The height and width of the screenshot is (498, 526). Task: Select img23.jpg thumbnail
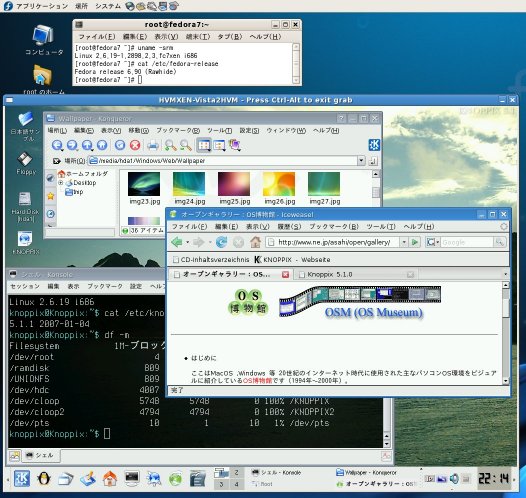coord(144,188)
